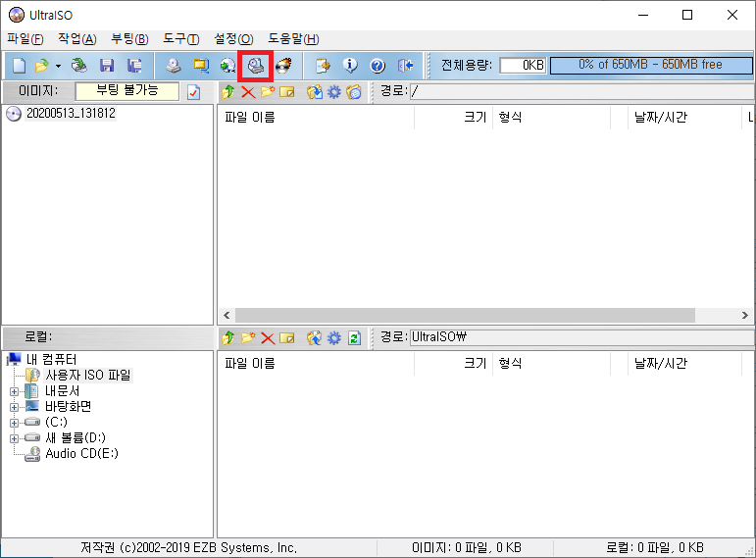Image resolution: width=756 pixels, height=558 pixels.
Task: Expand the 바탕화면 tree node
Action: tap(14, 407)
